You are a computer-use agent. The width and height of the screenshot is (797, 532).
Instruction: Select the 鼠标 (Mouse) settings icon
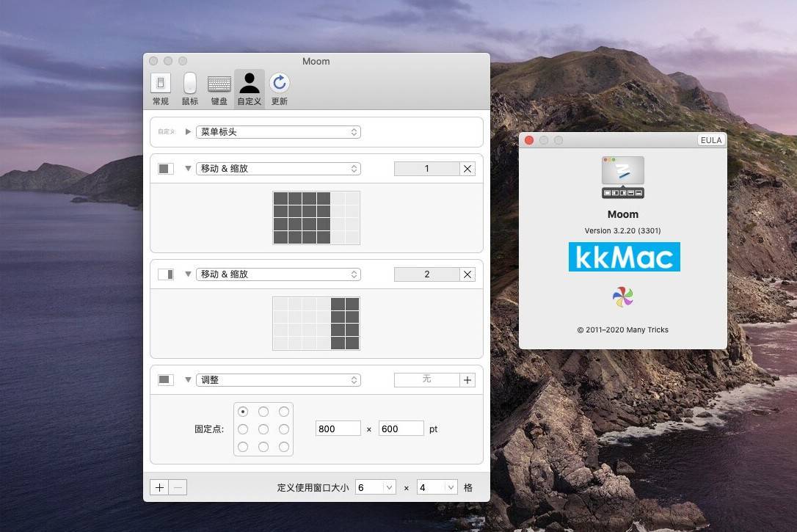[x=189, y=87]
